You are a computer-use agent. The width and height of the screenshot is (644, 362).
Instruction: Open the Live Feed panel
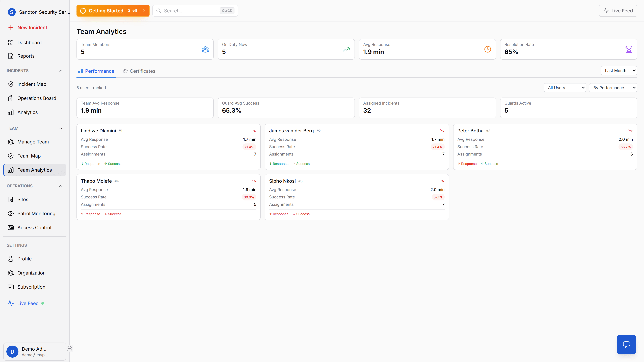pos(618,11)
